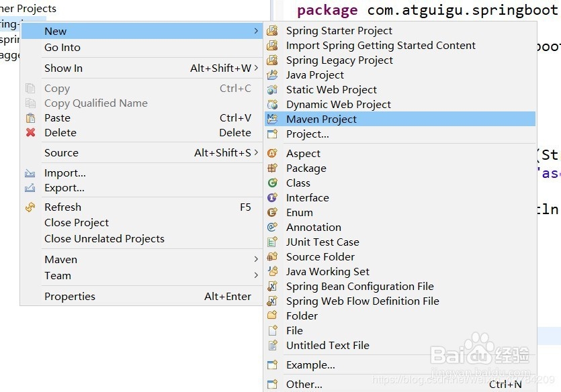561x392 pixels.
Task: Choose Properties in the context menu
Action: 70,297
